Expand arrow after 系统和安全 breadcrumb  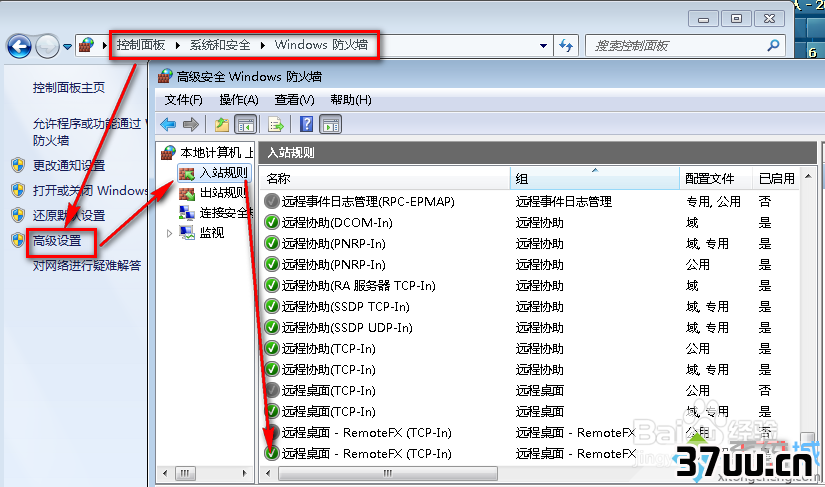click(263, 45)
